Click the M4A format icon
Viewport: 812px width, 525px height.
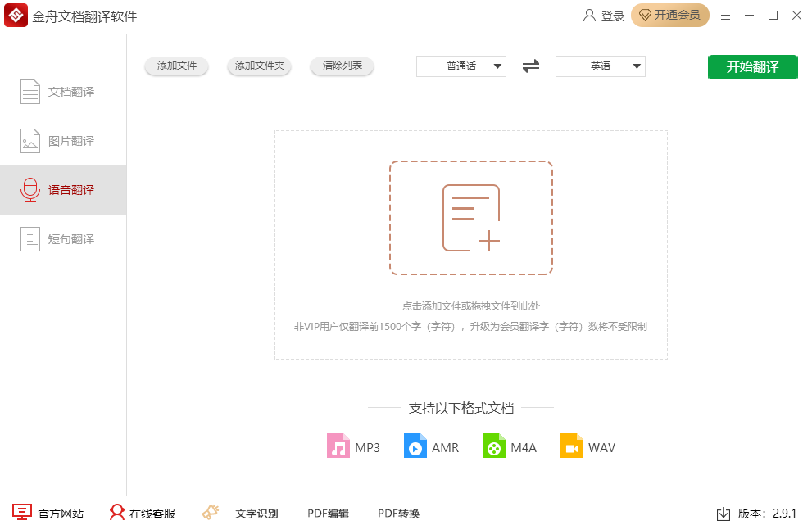494,446
